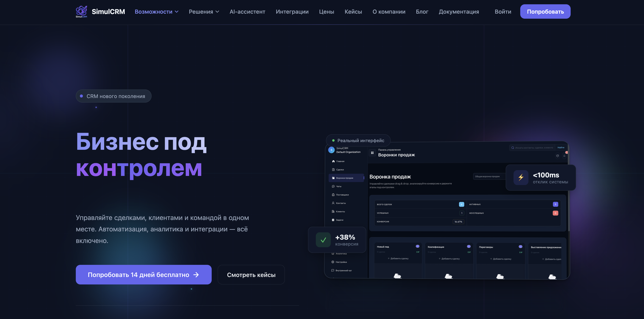Open the AI-ассистент page
This screenshot has width=644, height=319.
247,12
